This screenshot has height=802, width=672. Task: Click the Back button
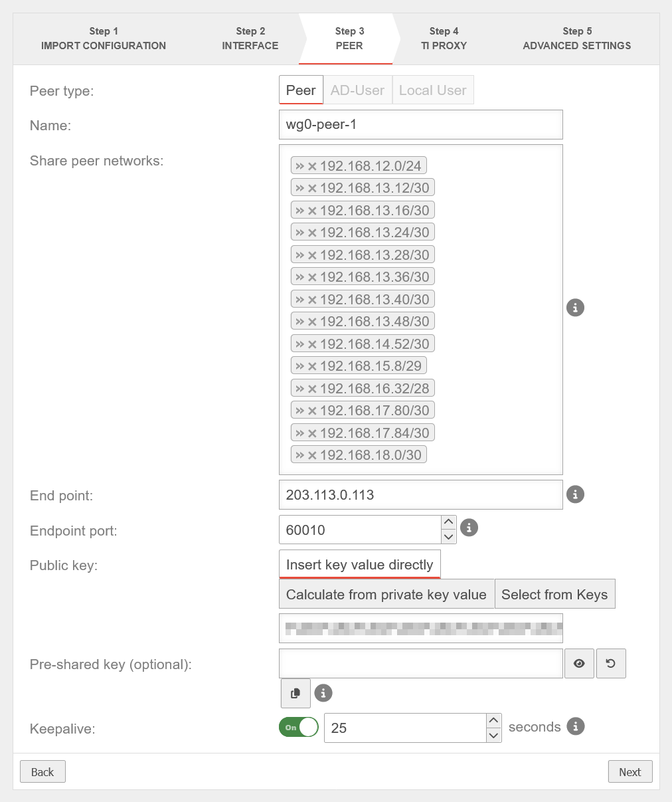click(42, 772)
